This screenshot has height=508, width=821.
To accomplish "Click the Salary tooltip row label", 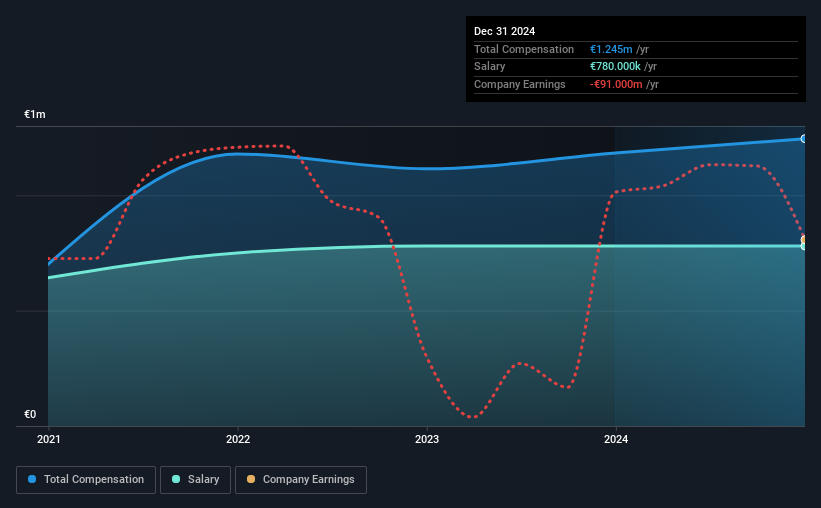I will point(490,67).
